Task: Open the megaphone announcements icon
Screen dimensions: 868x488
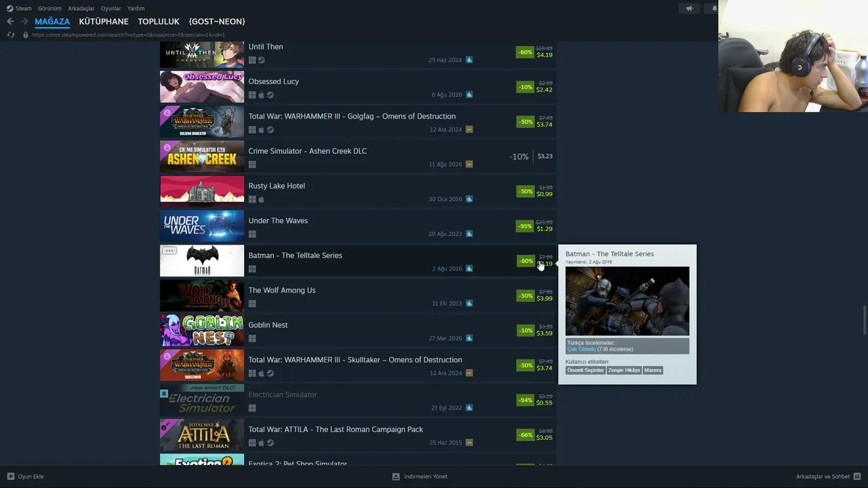Action: 689,8
